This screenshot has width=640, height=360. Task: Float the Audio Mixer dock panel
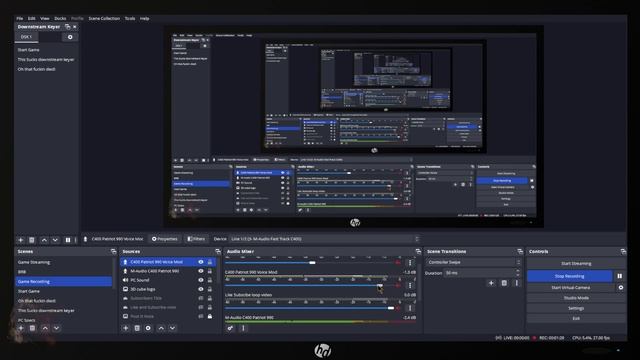click(418, 251)
